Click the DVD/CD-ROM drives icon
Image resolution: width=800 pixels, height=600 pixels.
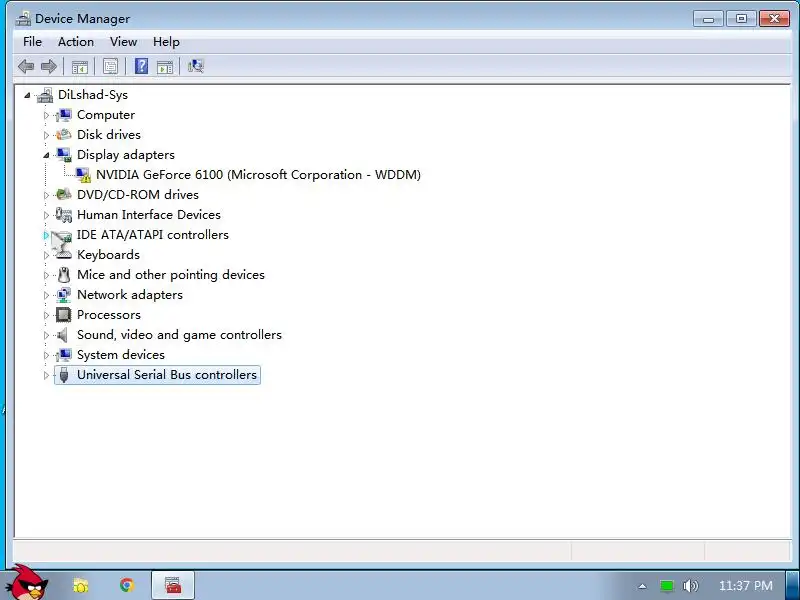point(64,194)
